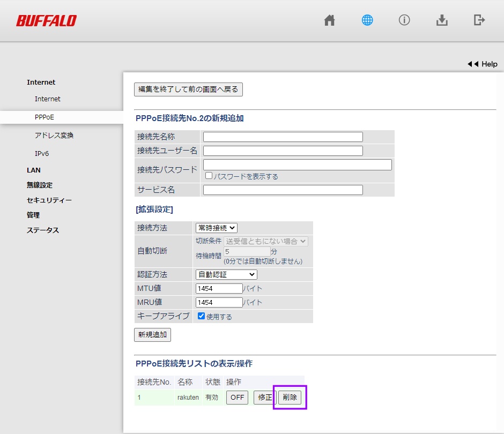504x434 pixels.
Task: Open 無線設定 sidebar section
Action: pyautogui.click(x=40, y=185)
